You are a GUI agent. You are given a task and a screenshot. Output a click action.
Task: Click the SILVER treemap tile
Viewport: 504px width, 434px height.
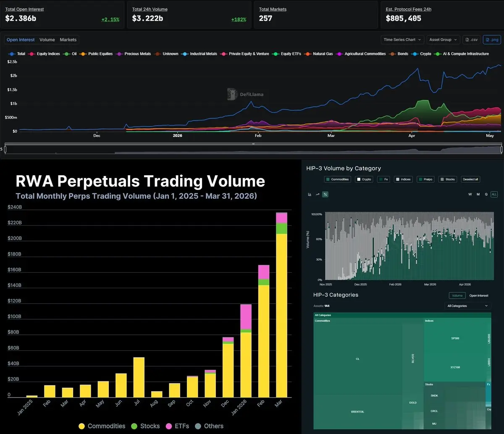pos(412,358)
